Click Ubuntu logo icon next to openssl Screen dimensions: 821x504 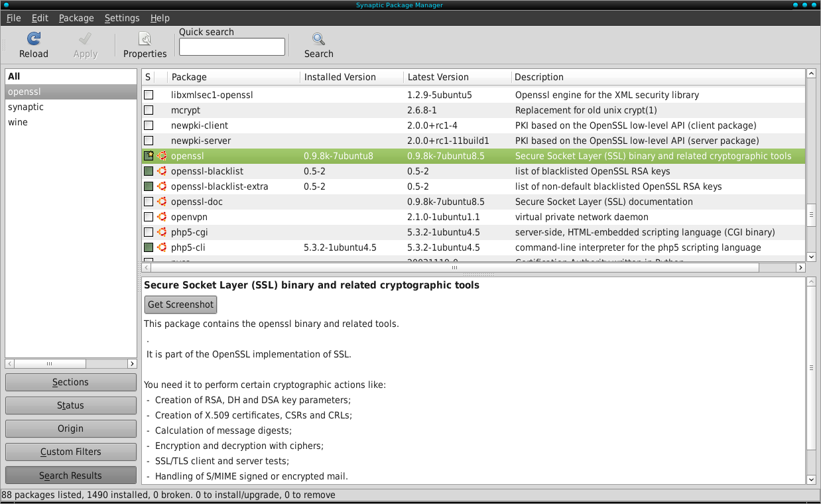coord(162,156)
